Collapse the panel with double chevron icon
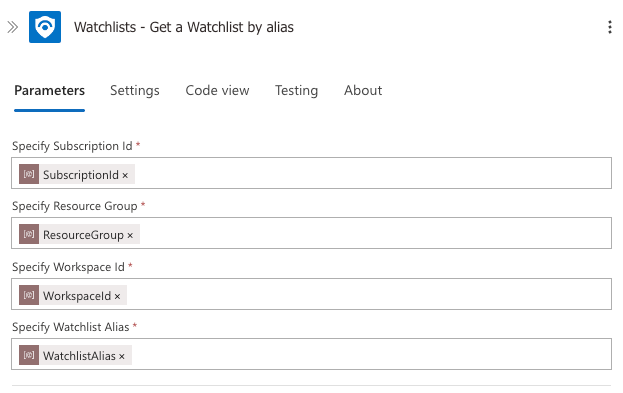623x393 pixels. click(x=12, y=27)
